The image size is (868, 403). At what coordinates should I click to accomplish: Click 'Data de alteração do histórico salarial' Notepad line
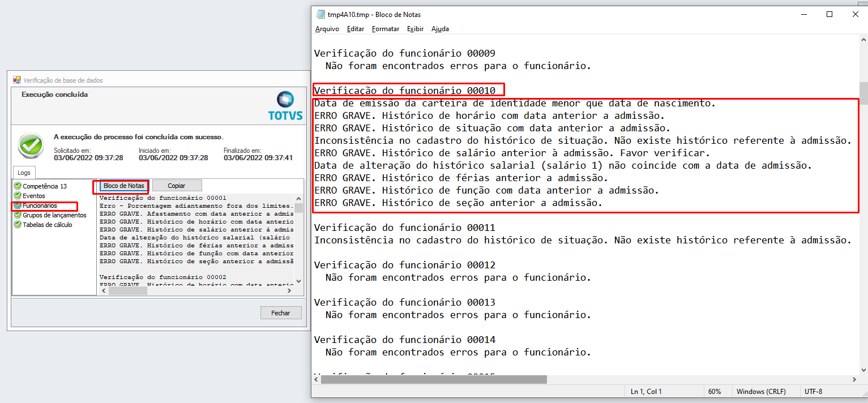563,165
